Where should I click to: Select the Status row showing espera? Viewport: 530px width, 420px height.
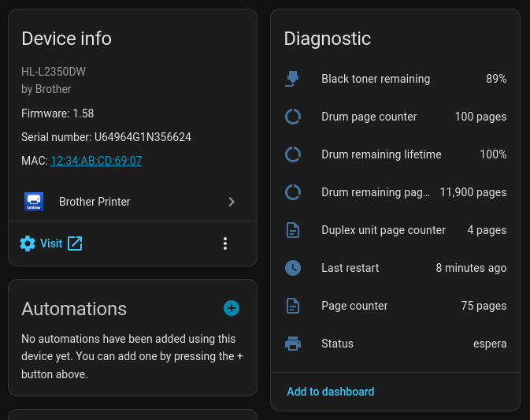tap(394, 344)
